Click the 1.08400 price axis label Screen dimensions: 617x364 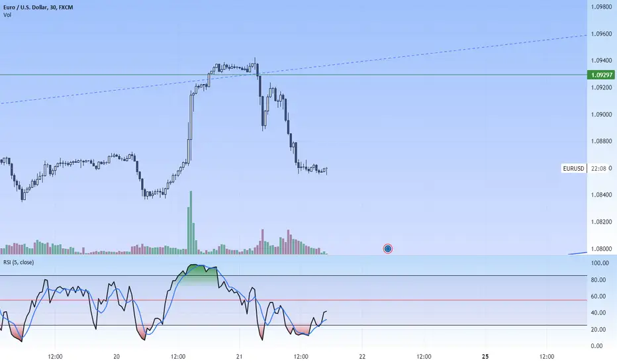point(601,195)
